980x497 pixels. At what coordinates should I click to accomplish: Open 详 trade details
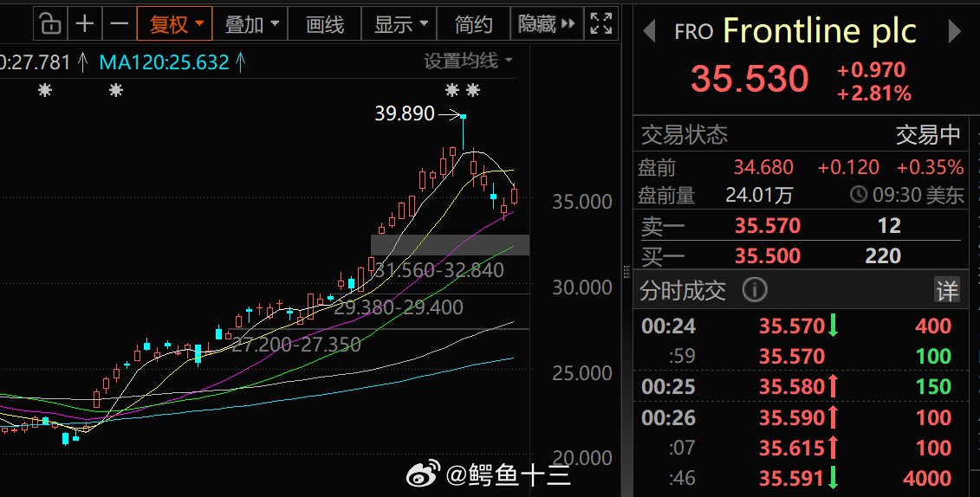click(947, 290)
